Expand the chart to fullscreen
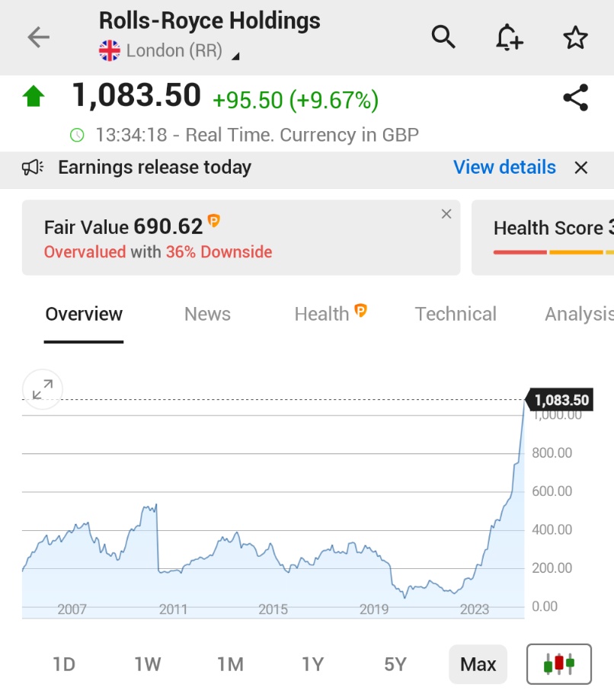Image resolution: width=614 pixels, height=700 pixels. 43,389
